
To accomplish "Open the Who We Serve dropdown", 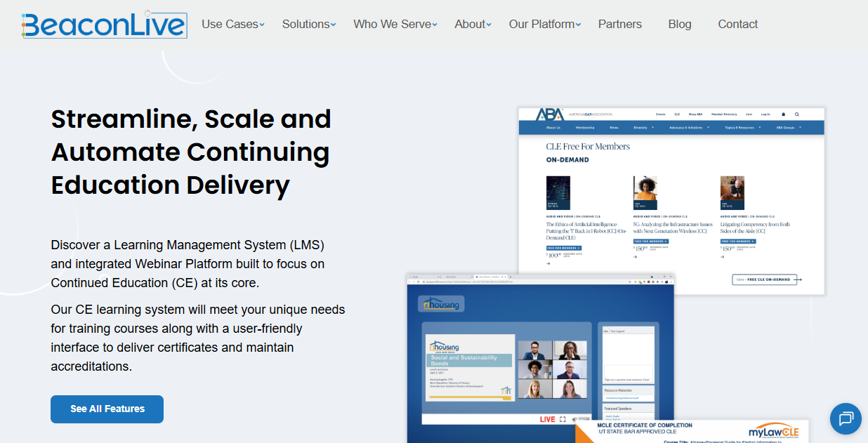I will pos(395,25).
